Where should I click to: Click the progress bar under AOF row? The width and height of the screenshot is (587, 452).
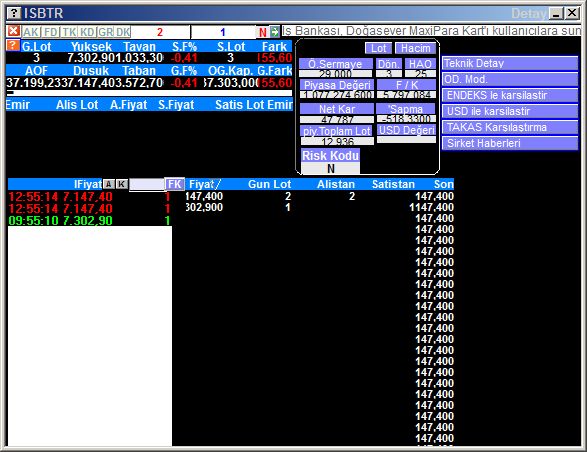tap(149, 93)
